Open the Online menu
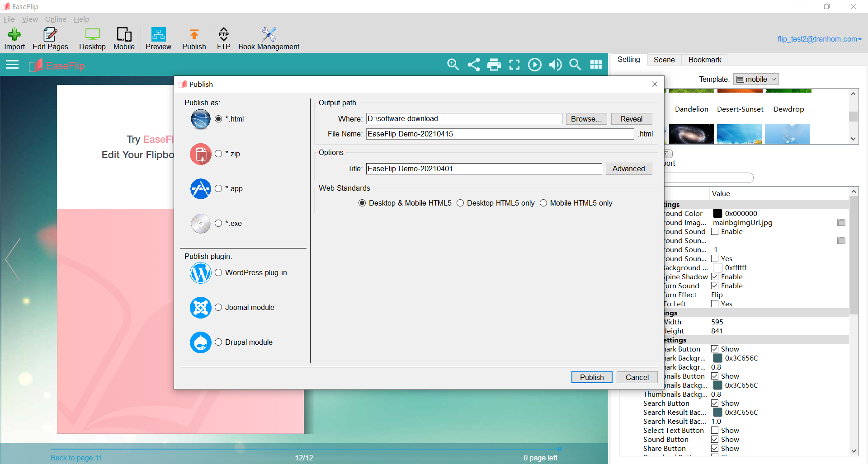The image size is (868, 464). (x=56, y=19)
